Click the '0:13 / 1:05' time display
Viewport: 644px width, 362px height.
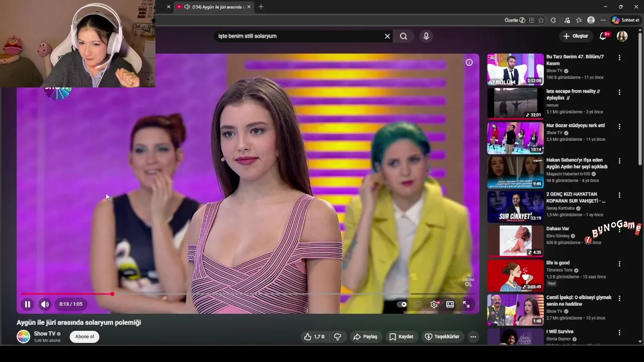[71, 304]
